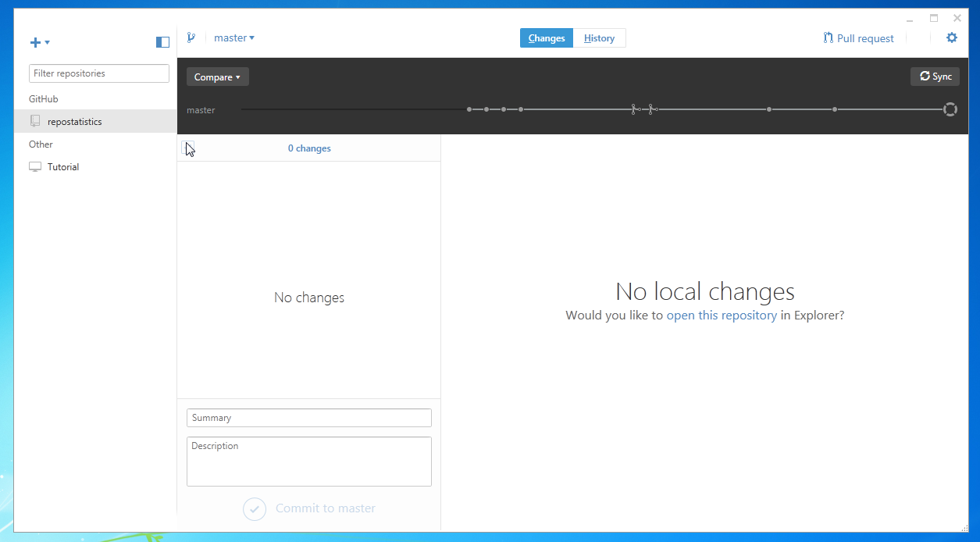Open the Compare dropdown
This screenshot has height=542, width=980.
point(217,77)
